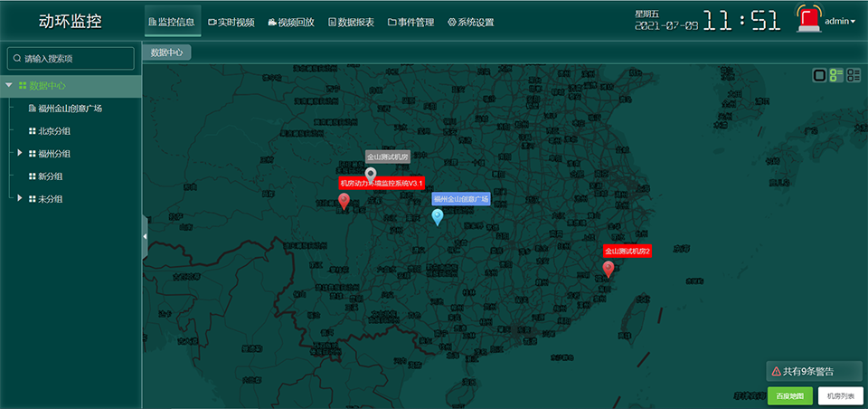Click the 系统设置 gear icon
The height and width of the screenshot is (409, 868).
[452, 22]
